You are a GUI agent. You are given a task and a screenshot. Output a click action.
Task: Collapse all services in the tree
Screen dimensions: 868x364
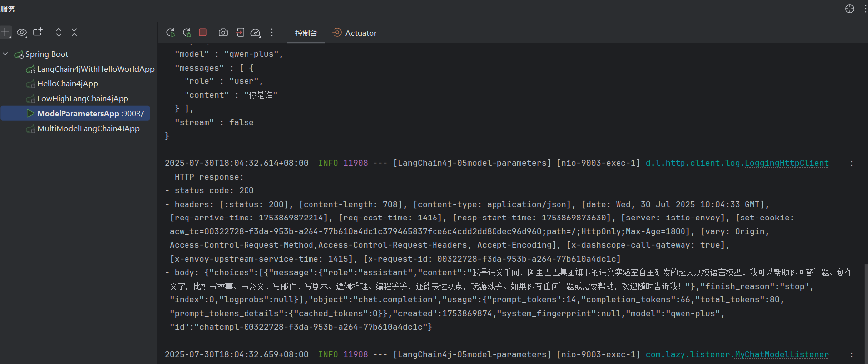[x=74, y=32]
